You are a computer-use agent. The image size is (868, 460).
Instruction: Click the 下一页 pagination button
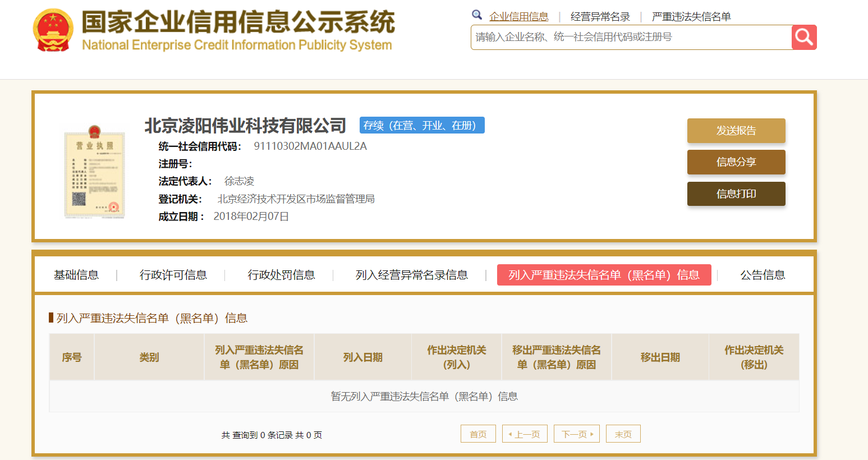point(577,434)
